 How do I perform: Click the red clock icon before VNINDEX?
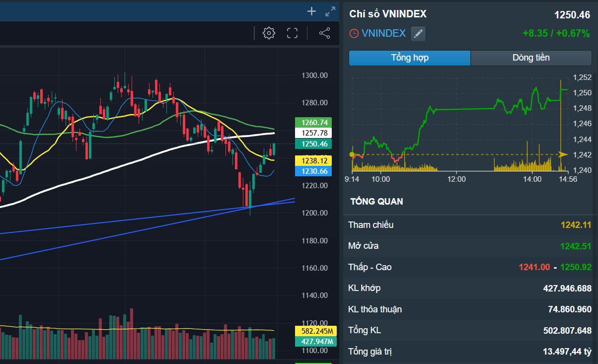pos(354,34)
